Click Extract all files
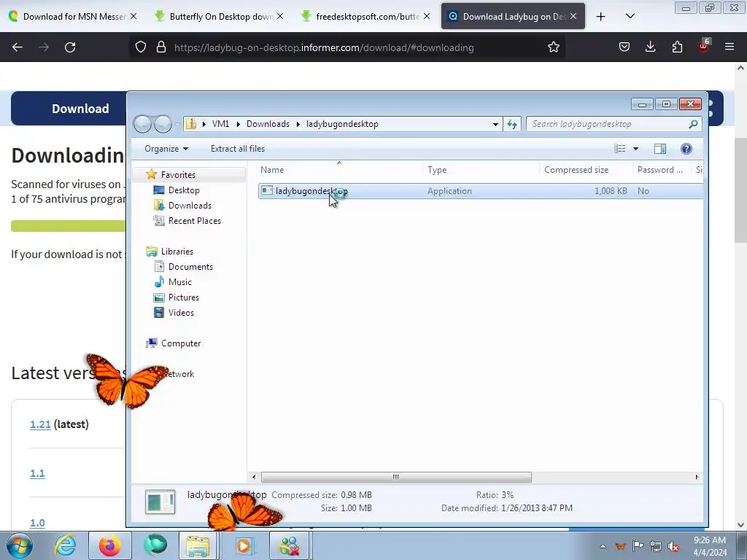The height and width of the screenshot is (560, 747). [238, 149]
